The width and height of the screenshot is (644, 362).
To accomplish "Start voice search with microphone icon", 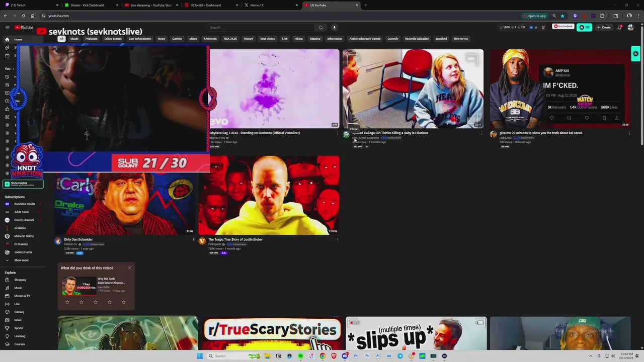I will coord(334,28).
